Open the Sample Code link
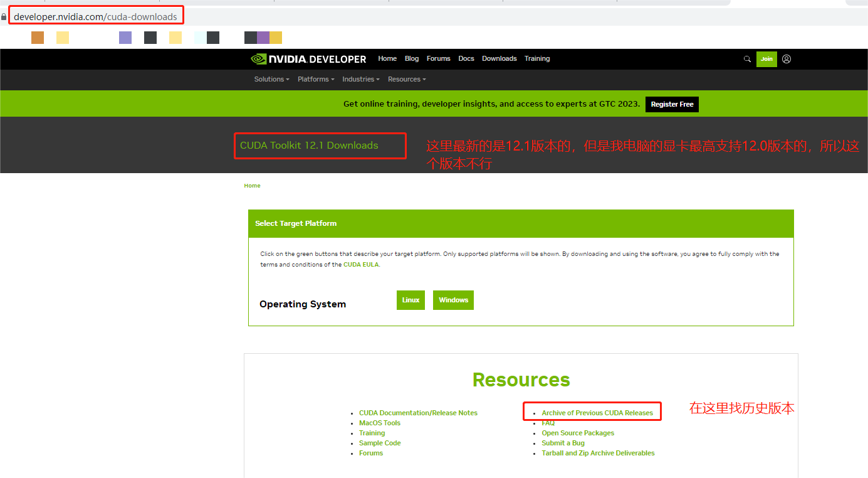Image resolution: width=868 pixels, height=478 pixels. point(380,443)
